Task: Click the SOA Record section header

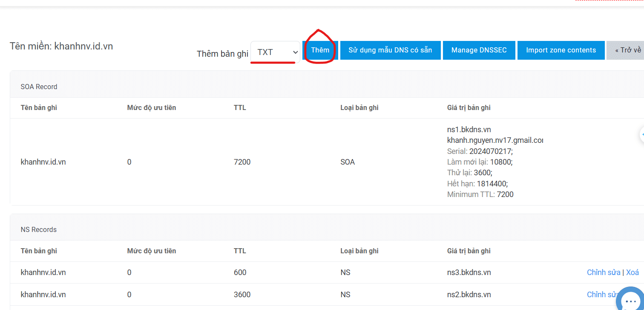Action: tap(39, 87)
